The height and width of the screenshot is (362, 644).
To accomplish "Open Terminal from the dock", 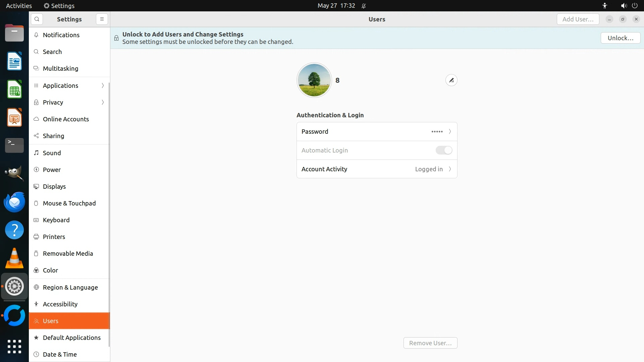I will [14, 145].
